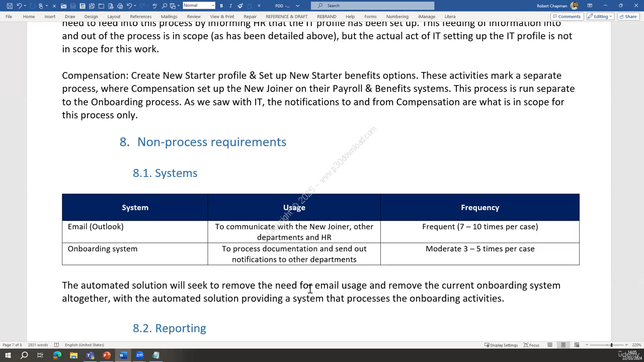
Task: Switch to the Review ribbon tab
Action: (194, 17)
